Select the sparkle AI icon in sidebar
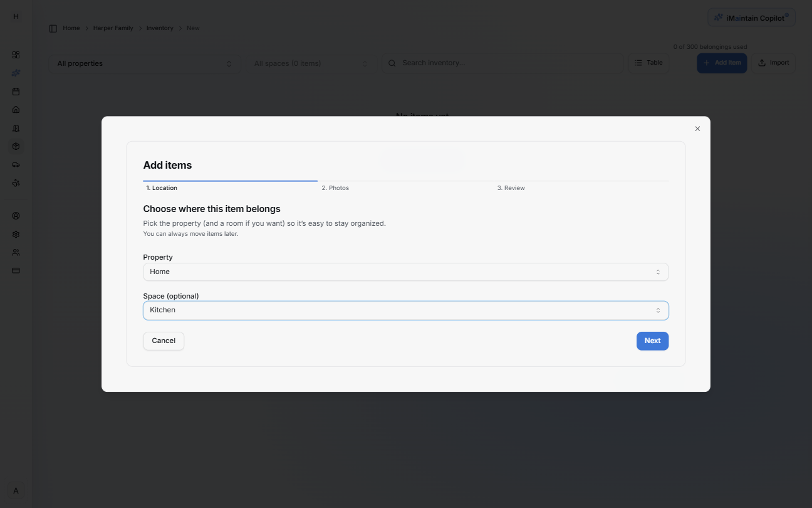Image resolution: width=812 pixels, height=508 pixels. (x=16, y=73)
